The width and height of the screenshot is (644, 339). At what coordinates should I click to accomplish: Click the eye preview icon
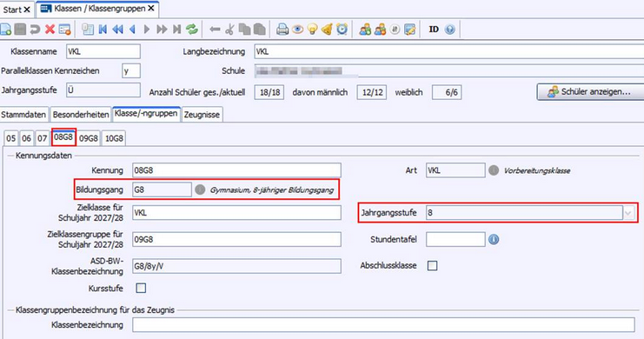click(x=297, y=30)
